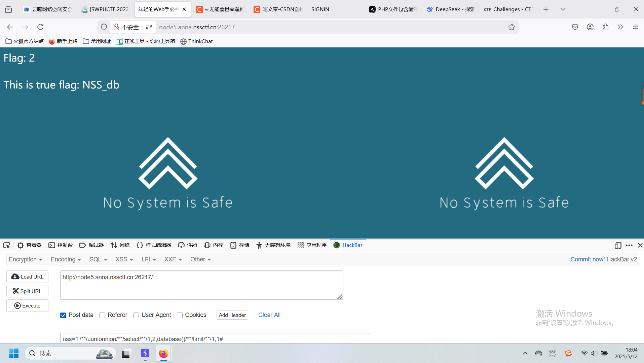Open extensions puzzle icon
This screenshot has width=644, height=363.
[x=605, y=27]
